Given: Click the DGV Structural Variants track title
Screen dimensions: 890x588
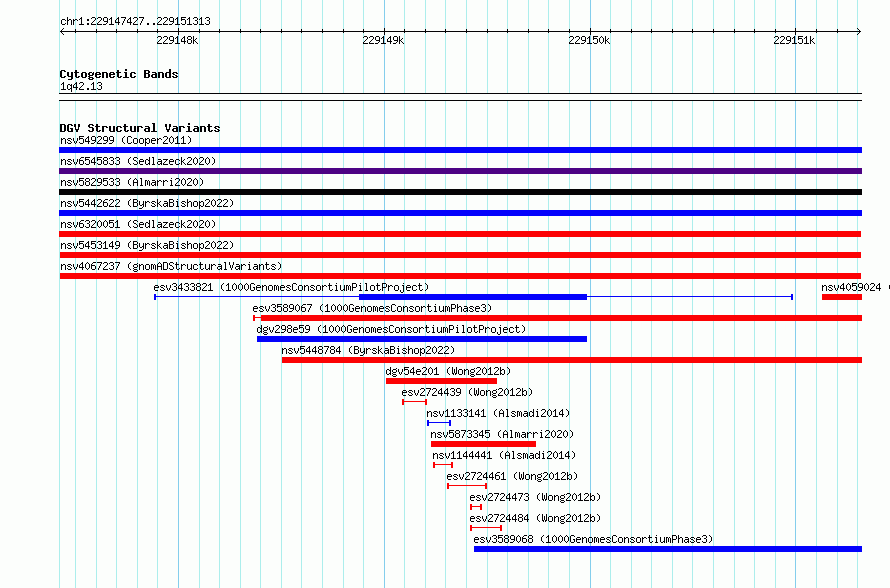Looking at the screenshot, I should tap(140, 128).
